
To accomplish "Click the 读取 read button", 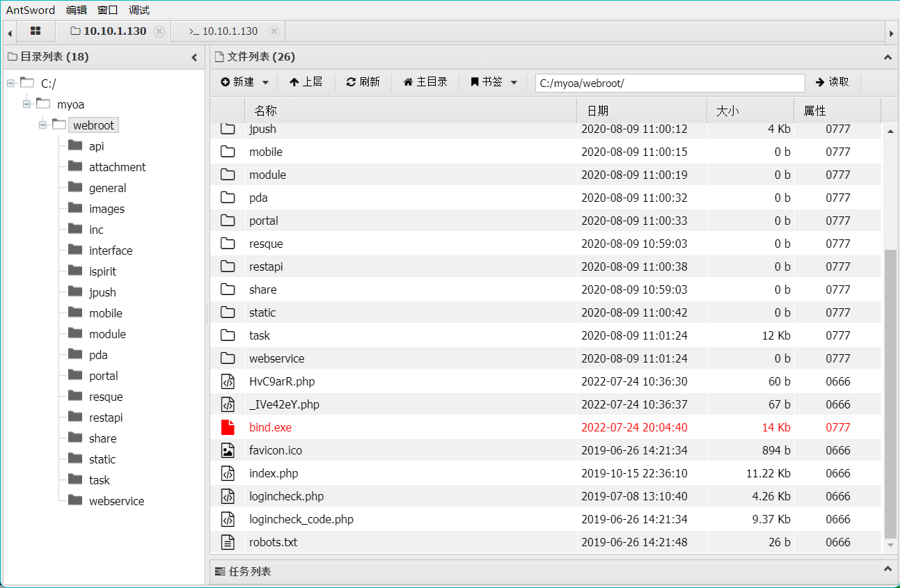I will coord(832,82).
